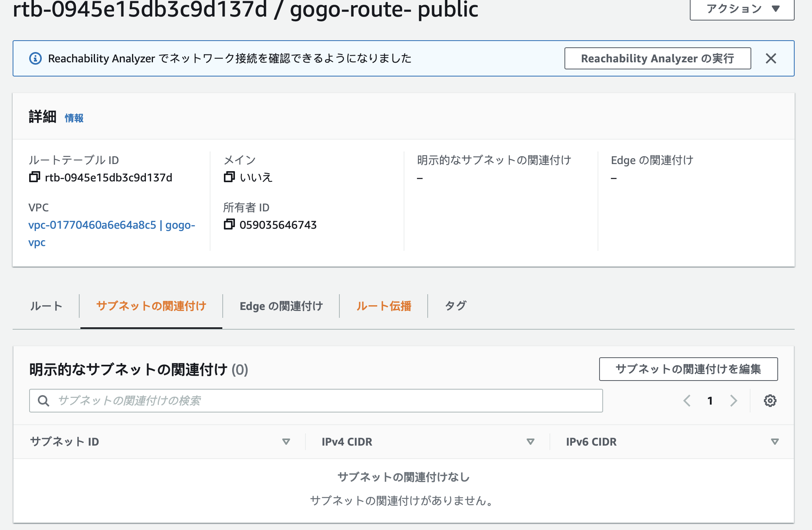812x530 pixels.
Task: Open the アクション dropdown menu
Action: tap(742, 8)
